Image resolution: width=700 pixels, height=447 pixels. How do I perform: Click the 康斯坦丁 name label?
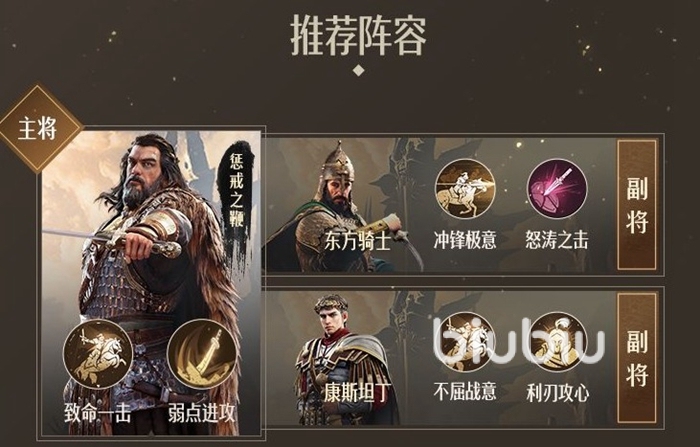(358, 393)
